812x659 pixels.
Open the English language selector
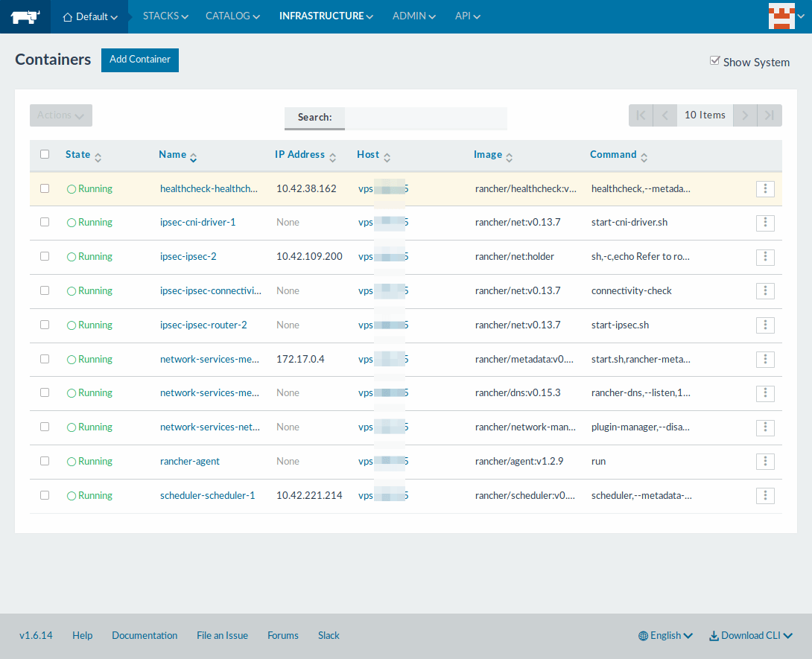pos(665,635)
